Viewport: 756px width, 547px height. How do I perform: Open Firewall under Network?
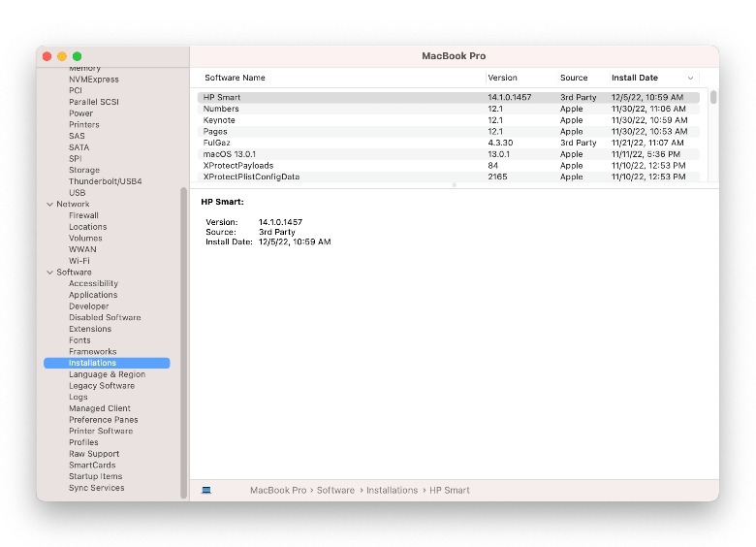[83, 215]
